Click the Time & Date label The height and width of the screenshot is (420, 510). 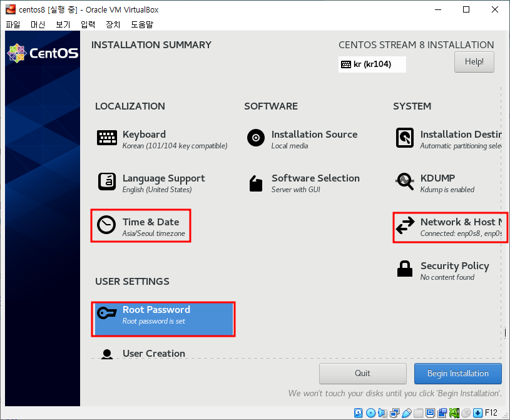(x=151, y=222)
